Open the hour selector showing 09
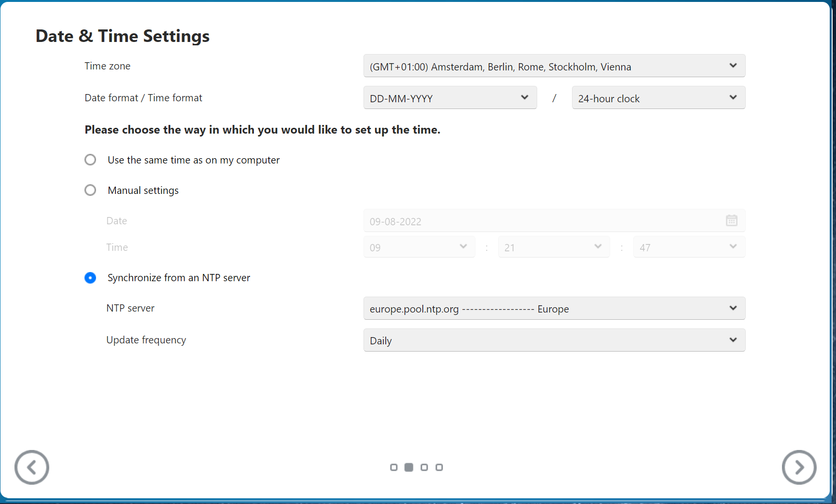The width and height of the screenshot is (836, 504). [419, 247]
